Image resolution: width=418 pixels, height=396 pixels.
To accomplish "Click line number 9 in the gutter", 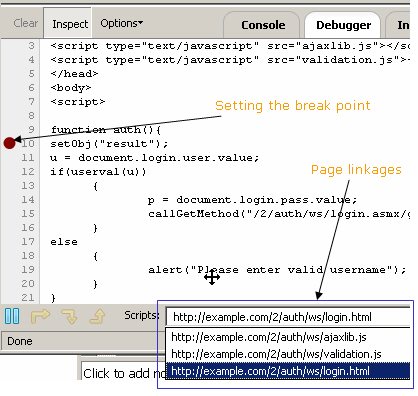I will pyautogui.click(x=31, y=129).
